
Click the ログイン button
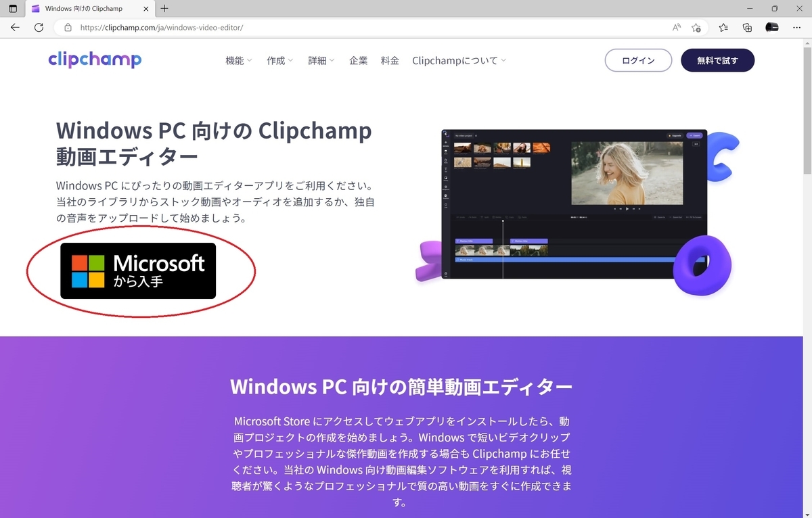tap(638, 60)
